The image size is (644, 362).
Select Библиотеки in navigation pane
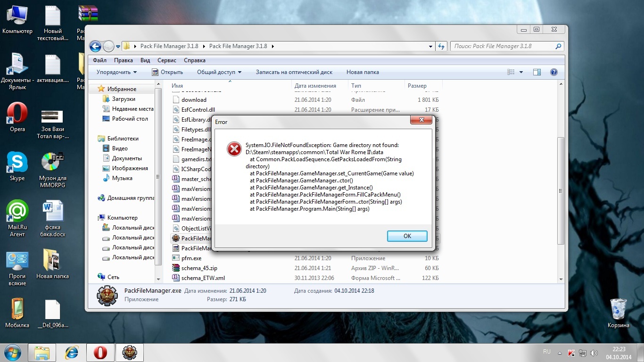(123, 139)
